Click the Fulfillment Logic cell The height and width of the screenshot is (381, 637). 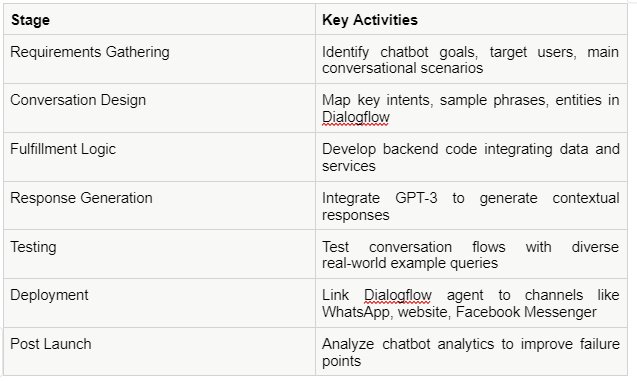point(159,157)
